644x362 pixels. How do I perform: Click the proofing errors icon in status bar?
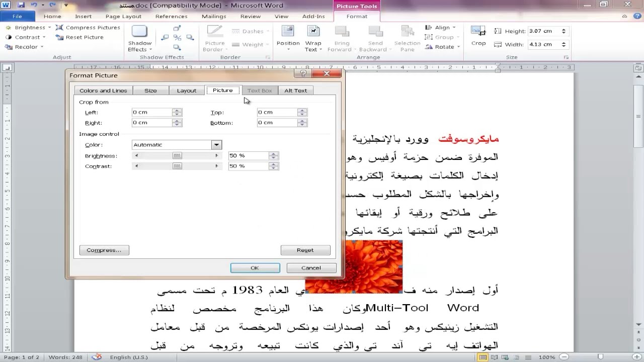[x=97, y=357]
